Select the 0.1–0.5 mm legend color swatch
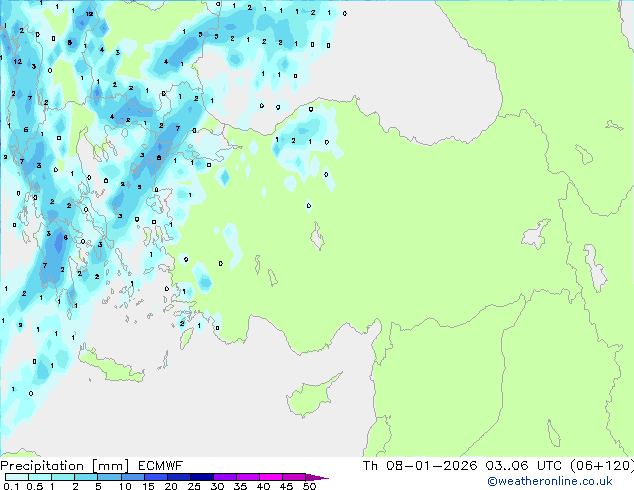 [x=17, y=477]
